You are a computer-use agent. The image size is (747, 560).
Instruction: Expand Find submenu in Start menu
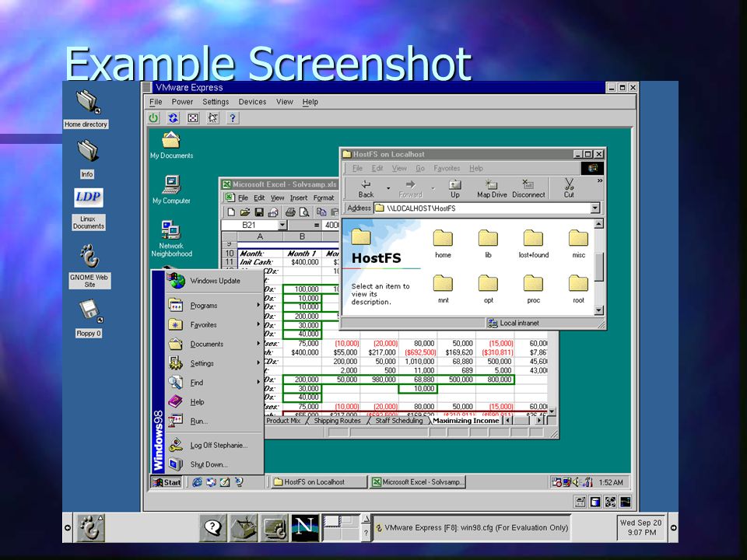(215, 383)
